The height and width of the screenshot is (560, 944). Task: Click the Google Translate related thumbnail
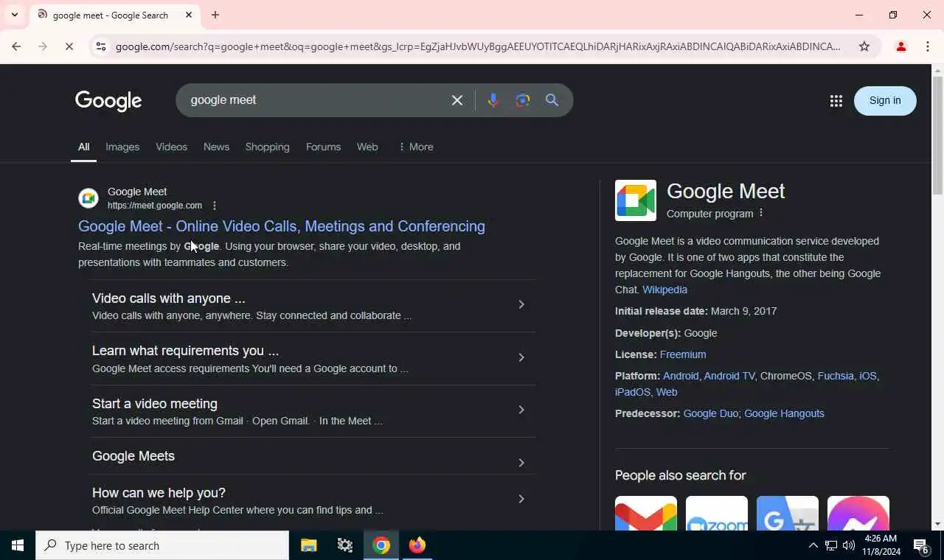[x=788, y=514]
